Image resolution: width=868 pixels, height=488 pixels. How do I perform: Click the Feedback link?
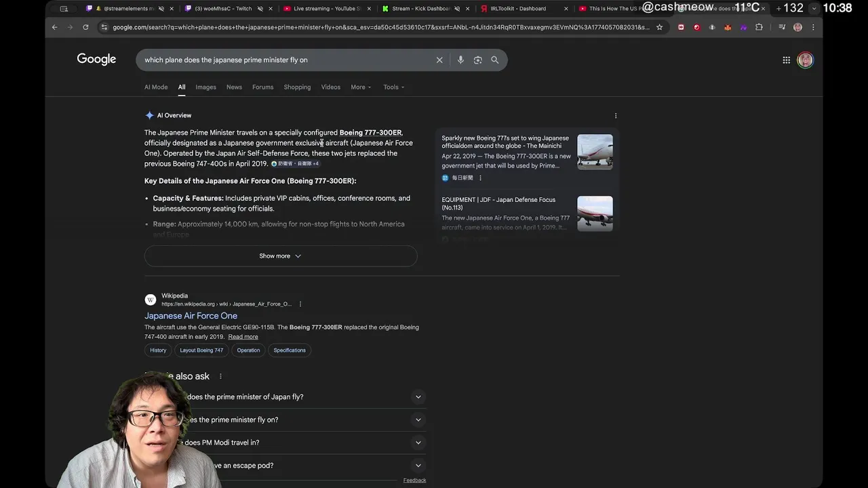click(414, 480)
